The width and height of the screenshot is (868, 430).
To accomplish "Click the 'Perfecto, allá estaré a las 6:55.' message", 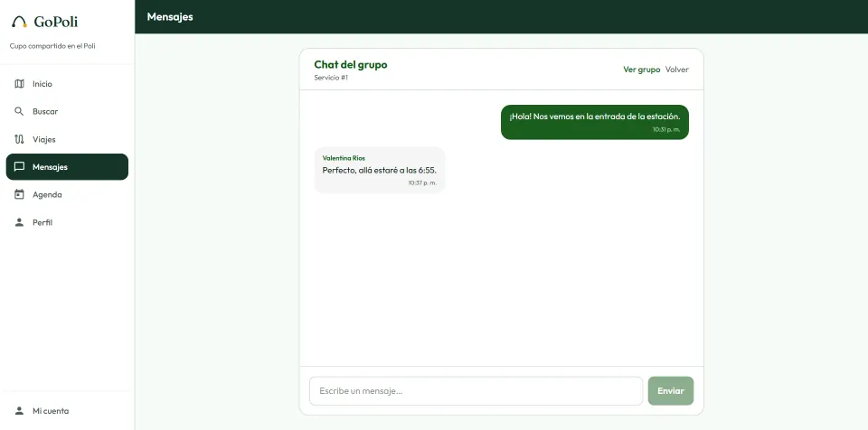I will [379, 171].
